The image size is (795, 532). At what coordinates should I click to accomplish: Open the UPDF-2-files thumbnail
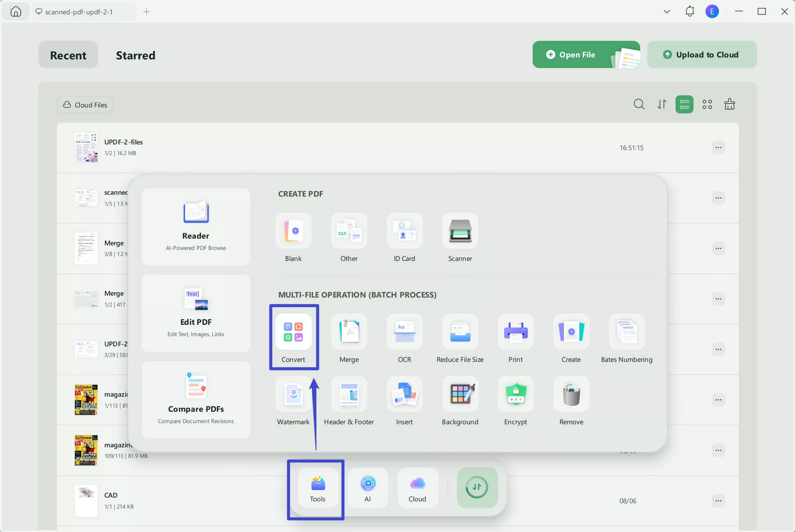click(86, 147)
